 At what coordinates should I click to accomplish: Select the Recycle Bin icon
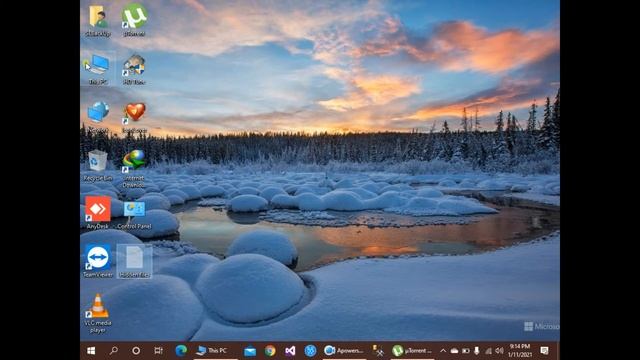(x=98, y=165)
